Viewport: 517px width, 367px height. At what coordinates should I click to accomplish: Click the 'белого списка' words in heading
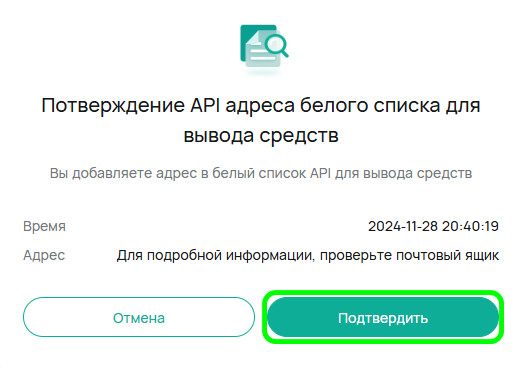(365, 106)
